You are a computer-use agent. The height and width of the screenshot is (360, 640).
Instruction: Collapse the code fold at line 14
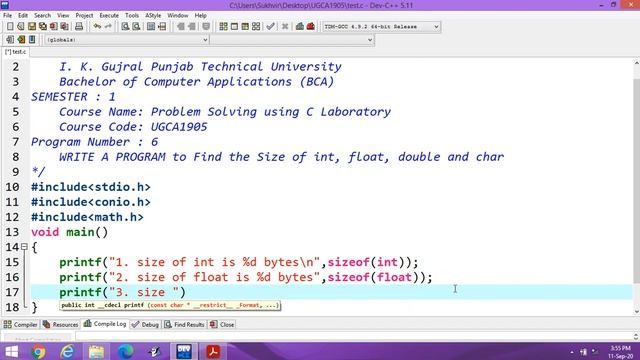(x=24, y=247)
